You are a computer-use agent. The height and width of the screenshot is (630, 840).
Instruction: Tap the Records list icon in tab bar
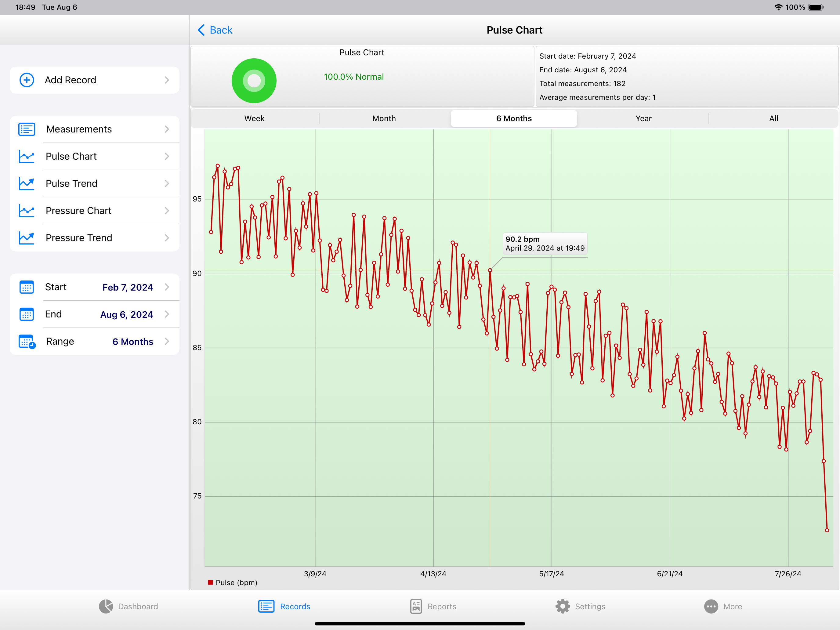tap(266, 606)
